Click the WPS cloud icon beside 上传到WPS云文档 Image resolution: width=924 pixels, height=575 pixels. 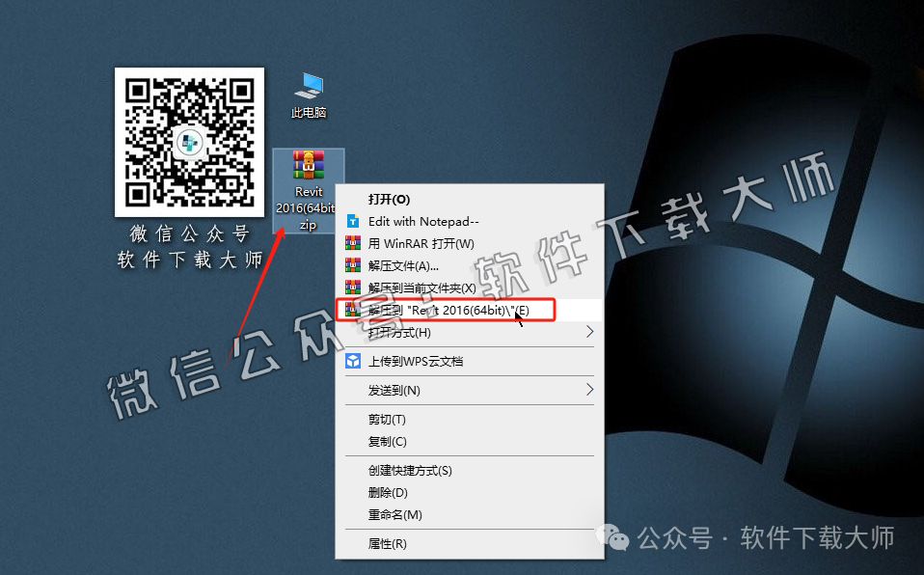[x=353, y=362]
